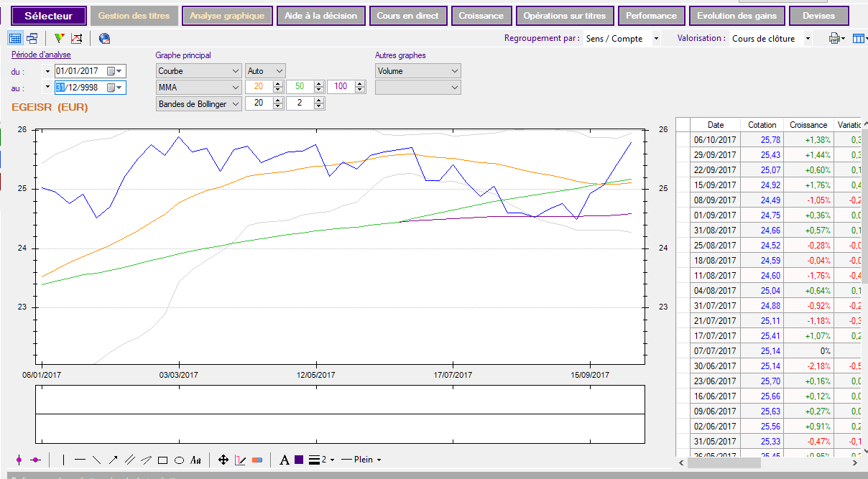Open the preset arrow before 'du' date
868x479 pixels.
(48, 71)
